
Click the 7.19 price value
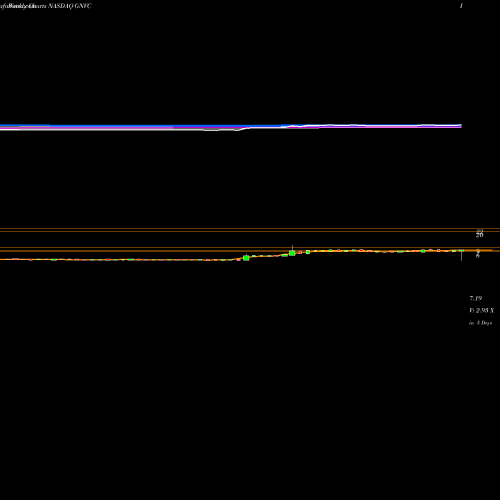click(x=476, y=298)
